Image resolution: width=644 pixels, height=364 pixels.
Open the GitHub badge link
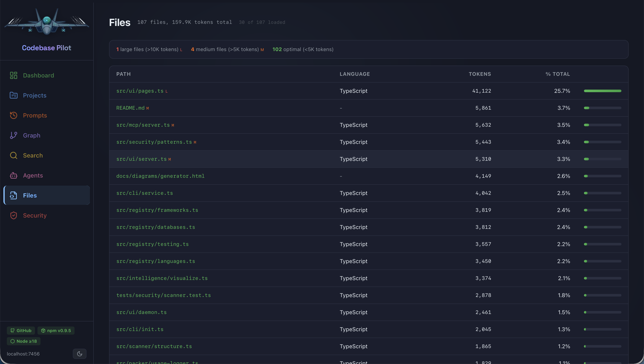pos(21,330)
